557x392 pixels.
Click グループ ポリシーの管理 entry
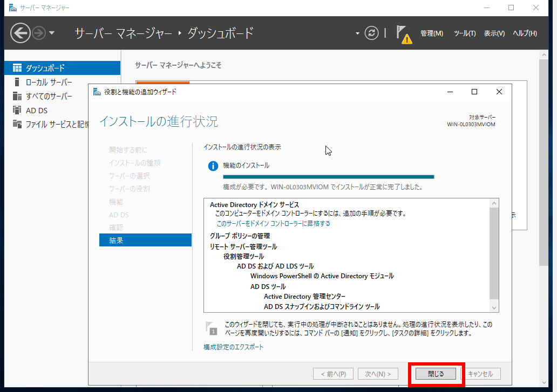coord(240,236)
